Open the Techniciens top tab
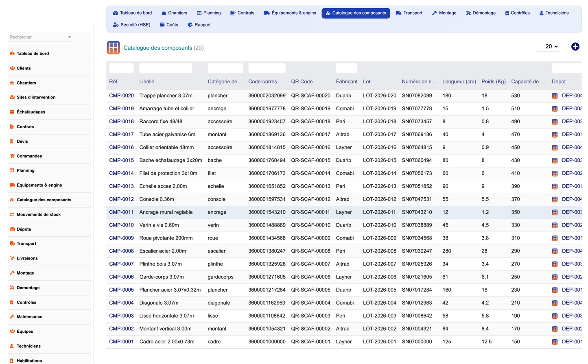The width and height of the screenshot is (588, 364). coord(554,13)
